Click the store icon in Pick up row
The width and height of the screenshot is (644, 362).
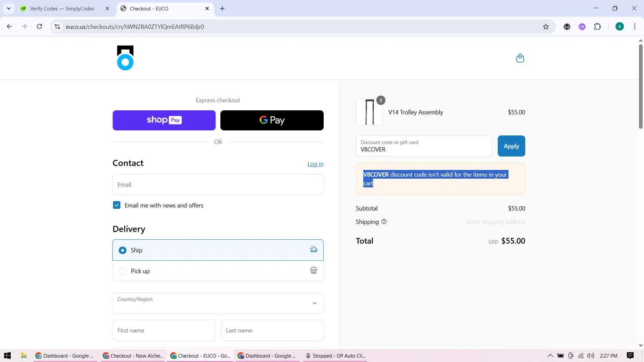314,271
